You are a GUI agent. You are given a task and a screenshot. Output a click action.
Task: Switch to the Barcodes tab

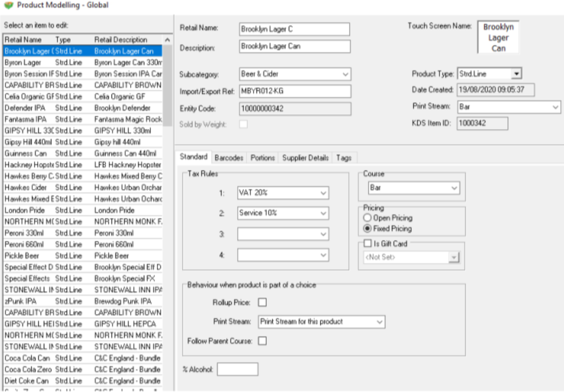[x=228, y=158]
